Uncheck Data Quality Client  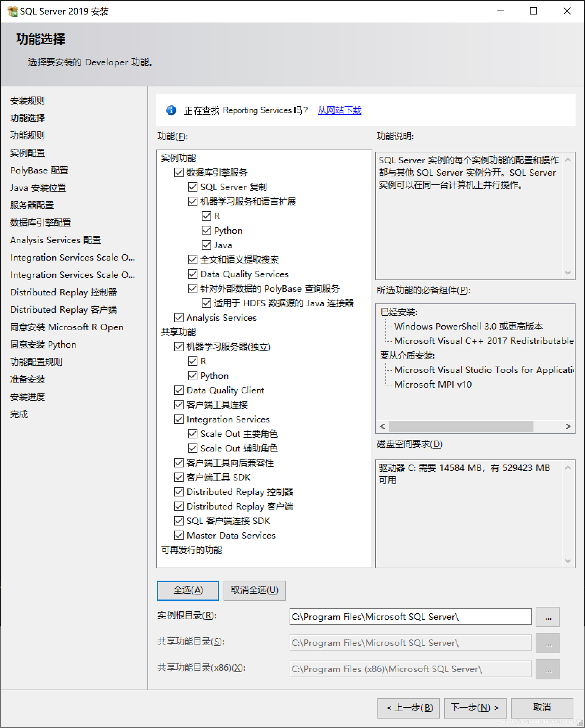point(179,390)
